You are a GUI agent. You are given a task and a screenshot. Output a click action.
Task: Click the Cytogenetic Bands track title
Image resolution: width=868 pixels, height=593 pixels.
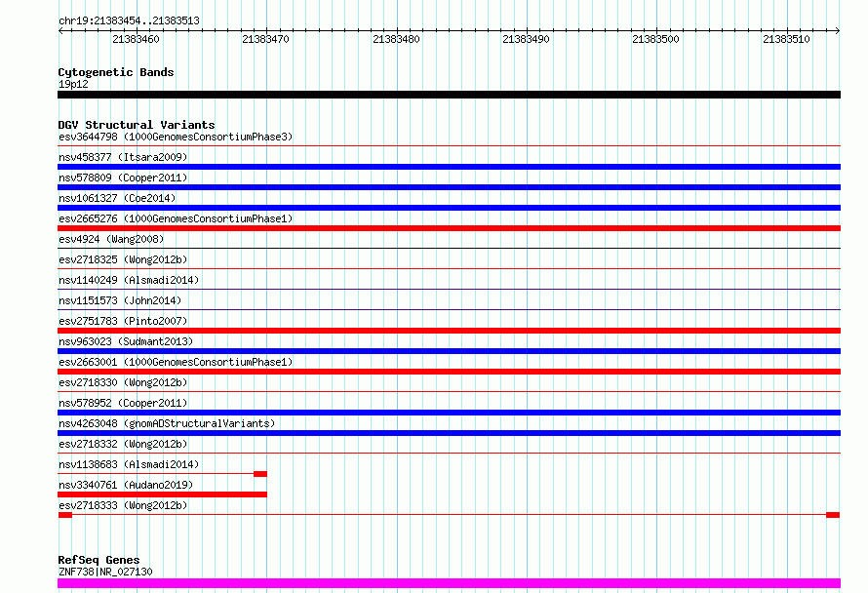pos(116,72)
